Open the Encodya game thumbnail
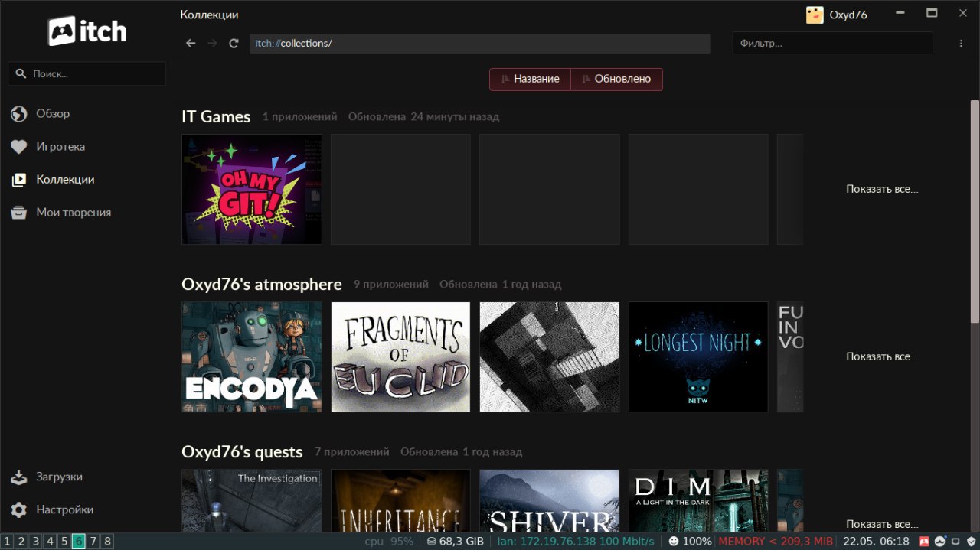The image size is (980, 550). coord(252,357)
